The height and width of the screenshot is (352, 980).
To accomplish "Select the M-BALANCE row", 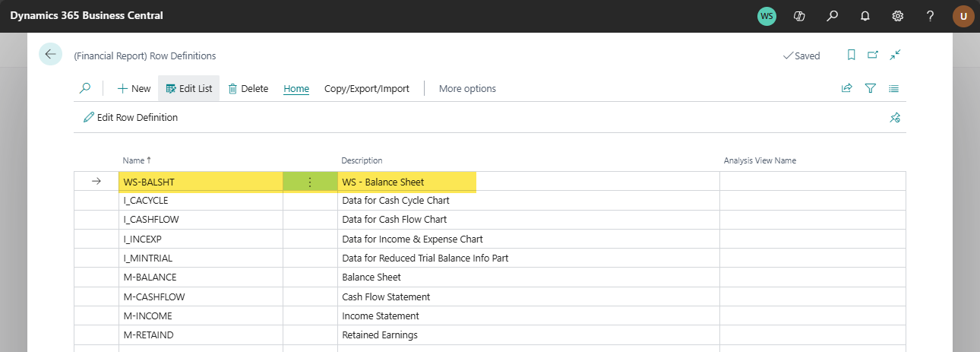I will click(x=490, y=277).
